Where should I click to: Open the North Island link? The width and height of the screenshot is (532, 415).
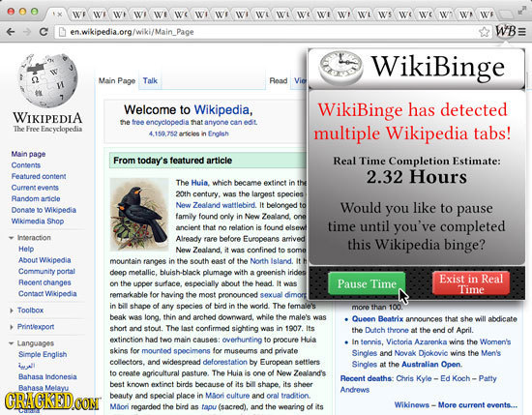(271, 261)
